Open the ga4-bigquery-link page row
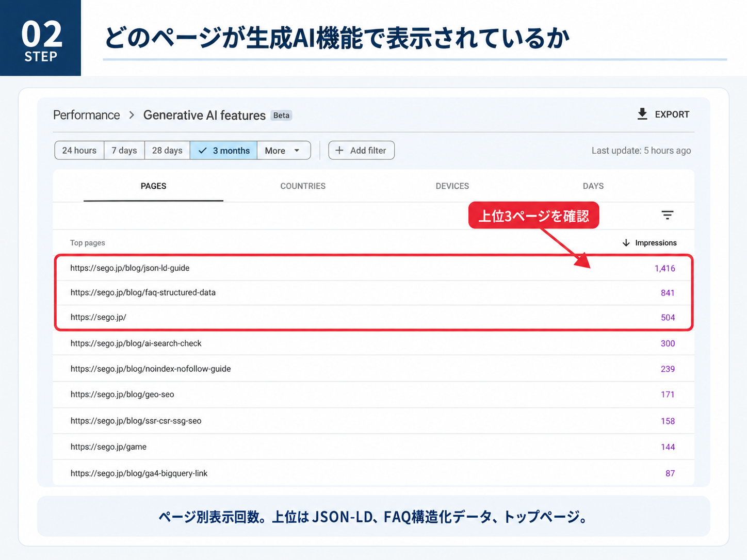 [x=373, y=473]
